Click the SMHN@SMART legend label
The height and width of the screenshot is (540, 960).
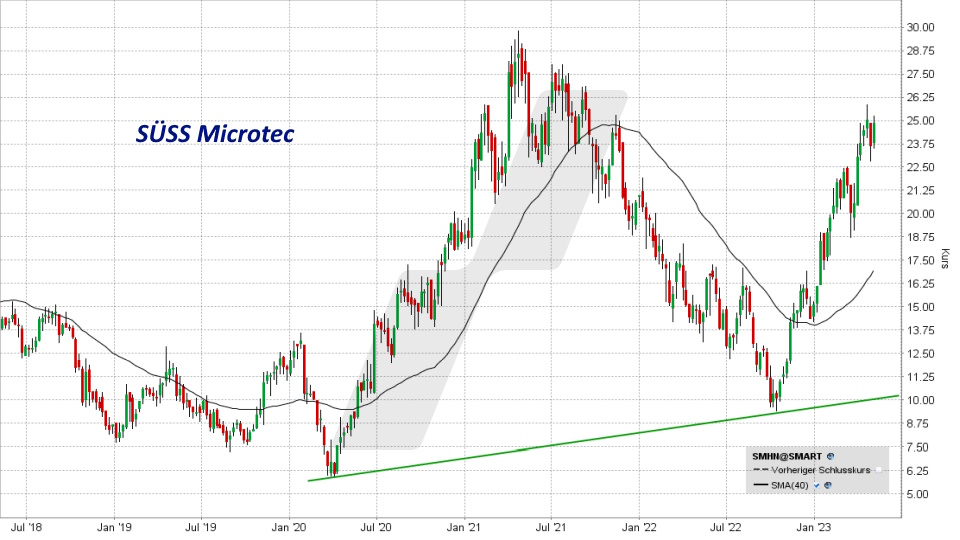pyautogui.click(x=787, y=456)
